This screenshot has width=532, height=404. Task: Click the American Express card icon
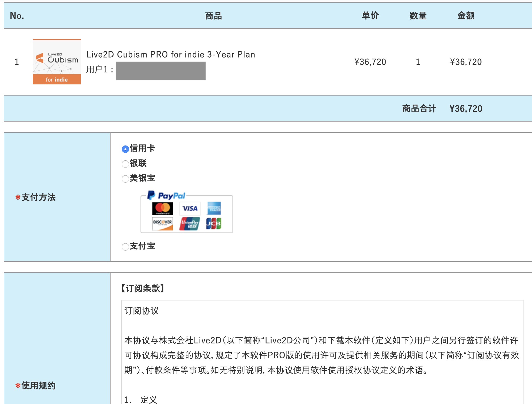click(x=214, y=208)
